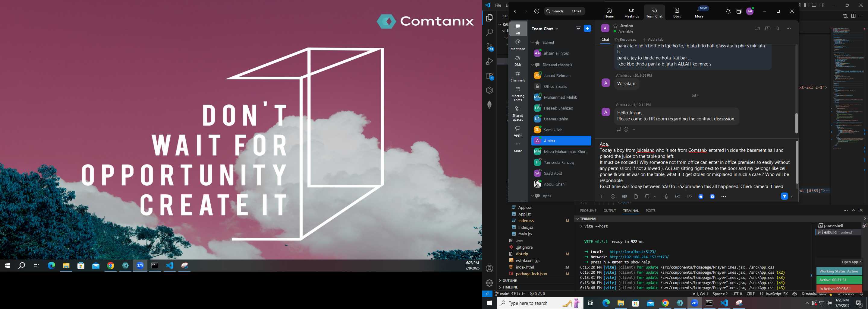Screen dimensions: 868x309
Task: Toggle VS Code panel layout button
Action: (814, 5)
